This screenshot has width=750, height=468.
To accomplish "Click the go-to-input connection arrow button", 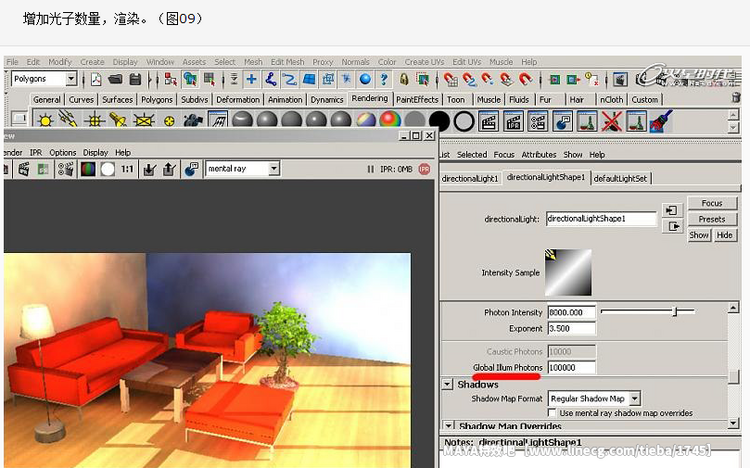I will 672,210.
